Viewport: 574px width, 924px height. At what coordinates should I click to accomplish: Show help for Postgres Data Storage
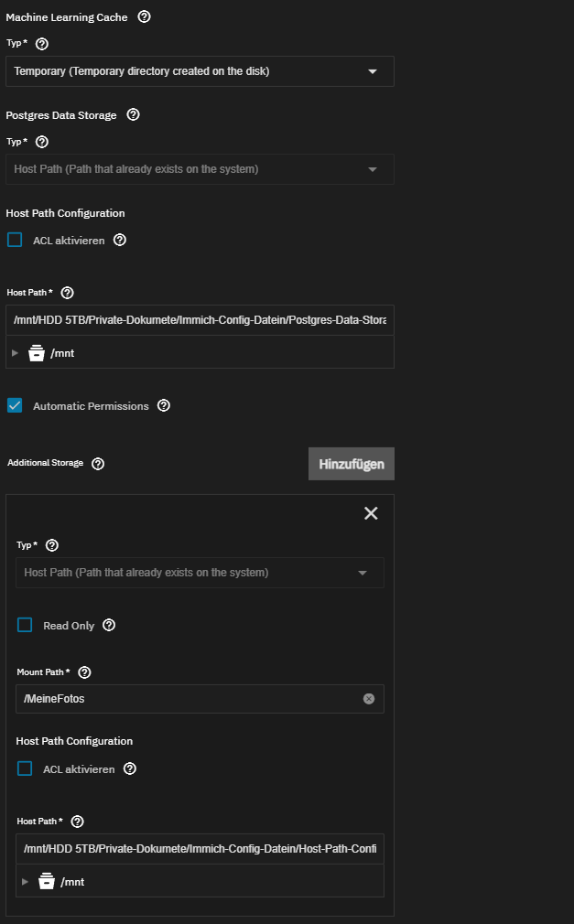(134, 114)
